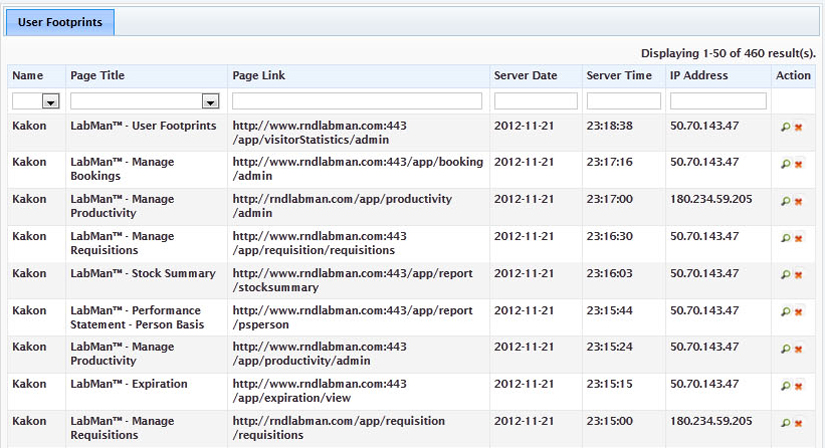This screenshot has width=825, height=448.
Task: Click the Server Time filter input
Action: 623,101
